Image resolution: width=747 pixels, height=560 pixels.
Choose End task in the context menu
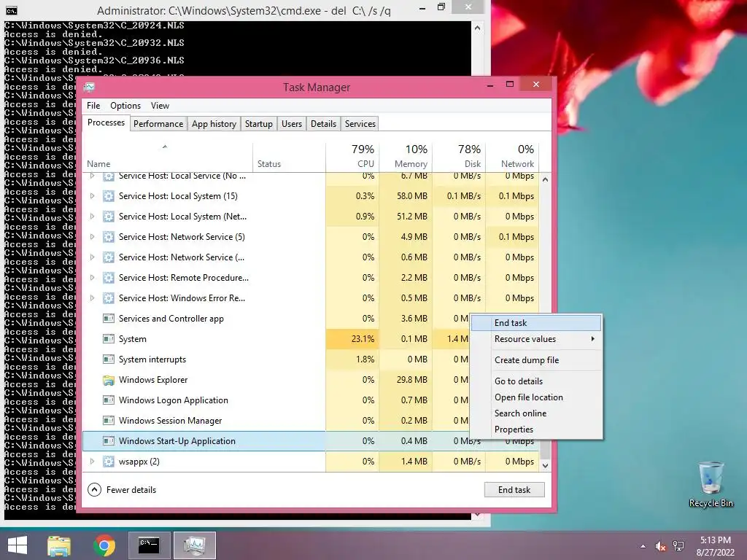pos(536,323)
